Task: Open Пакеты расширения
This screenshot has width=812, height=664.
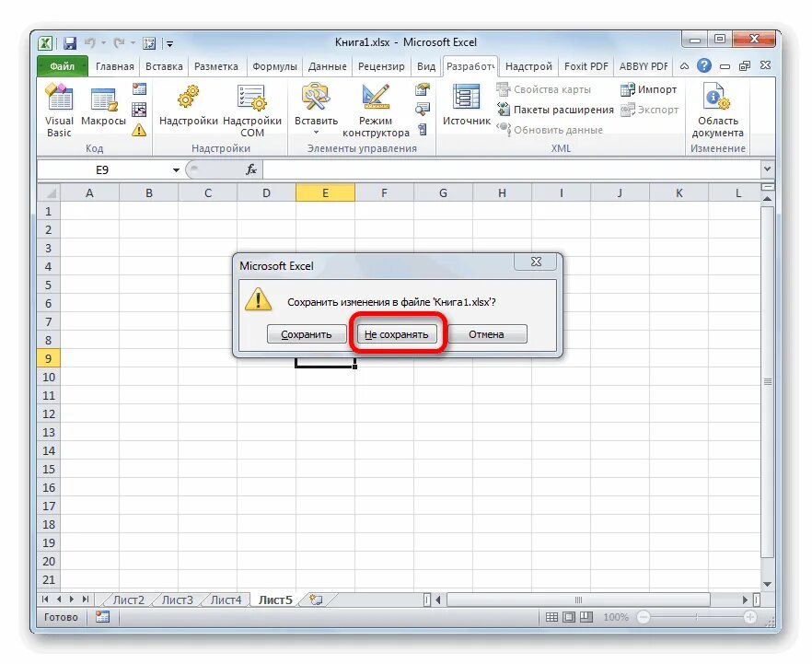Action: coord(555,110)
